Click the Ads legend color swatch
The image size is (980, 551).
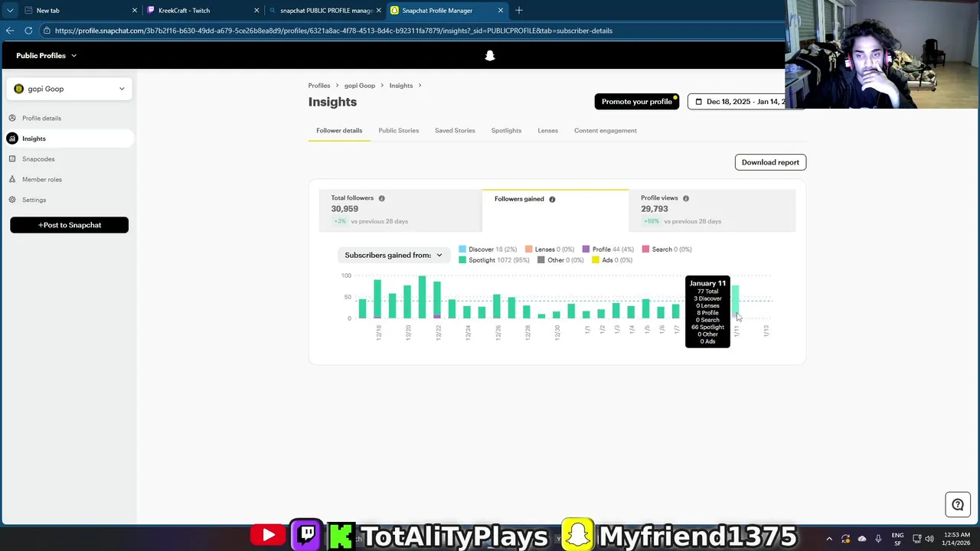[x=596, y=260]
